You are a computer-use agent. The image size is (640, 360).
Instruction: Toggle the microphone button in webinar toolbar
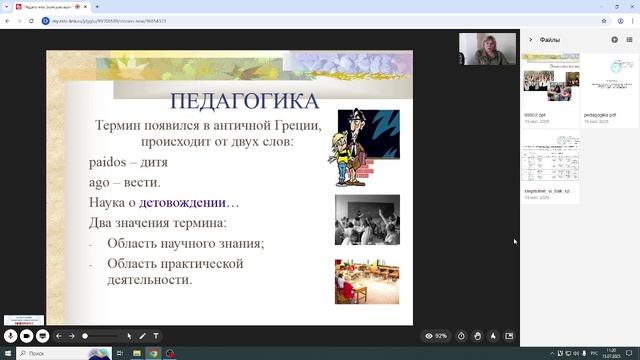11,336
